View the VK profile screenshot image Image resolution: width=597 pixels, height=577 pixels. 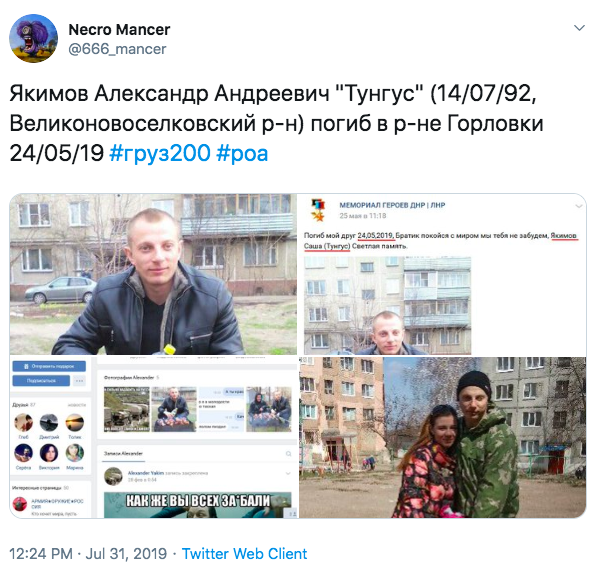coord(153,437)
